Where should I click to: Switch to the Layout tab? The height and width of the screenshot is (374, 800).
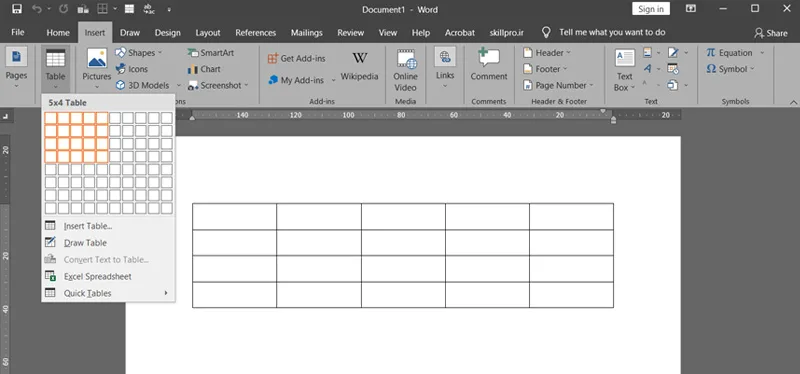pos(208,32)
